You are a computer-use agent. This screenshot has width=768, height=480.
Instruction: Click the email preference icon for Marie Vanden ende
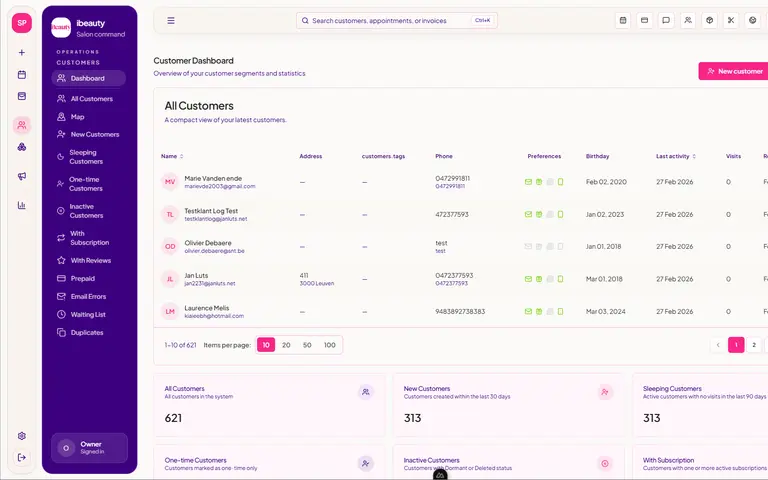coord(528,182)
